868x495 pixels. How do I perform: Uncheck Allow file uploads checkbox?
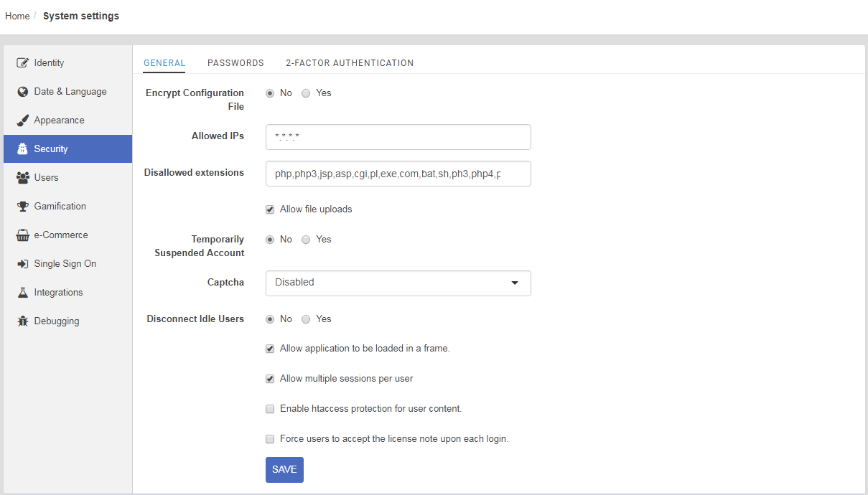270,209
